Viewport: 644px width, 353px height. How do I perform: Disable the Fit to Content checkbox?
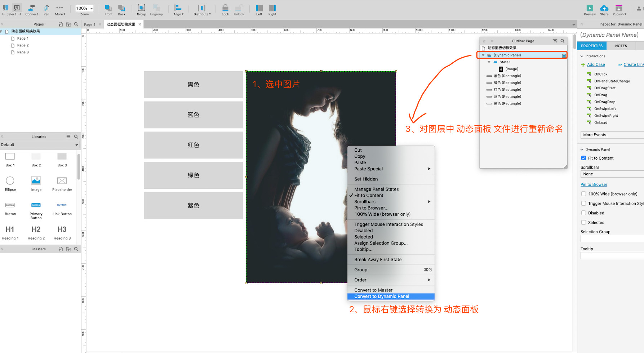(583, 158)
